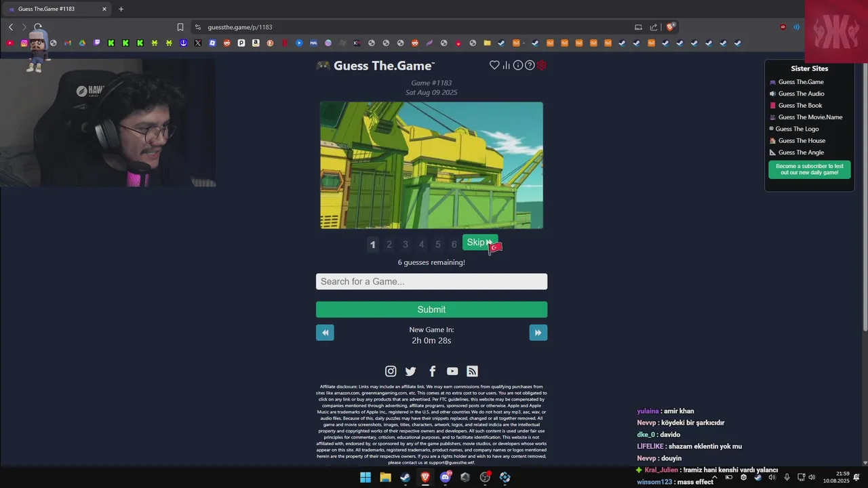Open the RSS feed footer icon
This screenshot has height=488, width=868.
point(473,371)
